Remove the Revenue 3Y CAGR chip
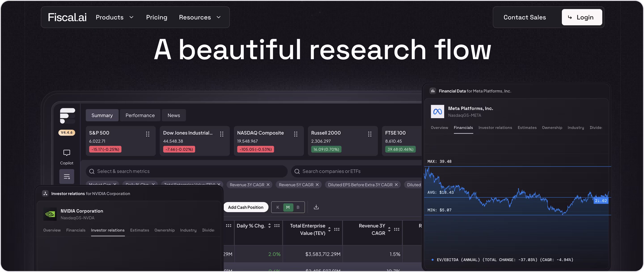 pyautogui.click(x=268, y=185)
